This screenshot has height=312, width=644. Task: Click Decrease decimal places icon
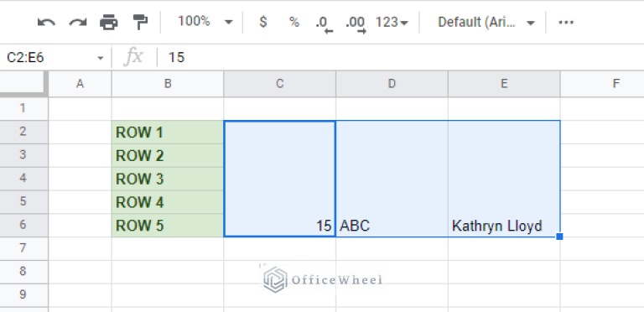click(325, 23)
